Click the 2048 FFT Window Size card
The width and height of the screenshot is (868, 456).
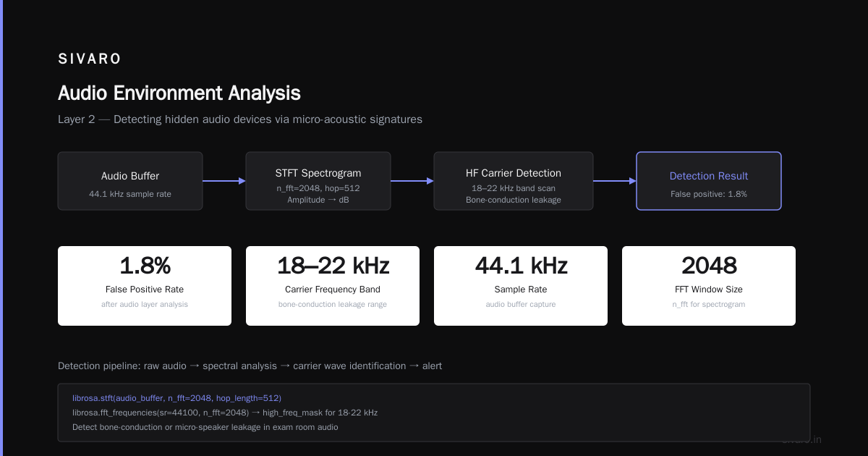[709, 286]
